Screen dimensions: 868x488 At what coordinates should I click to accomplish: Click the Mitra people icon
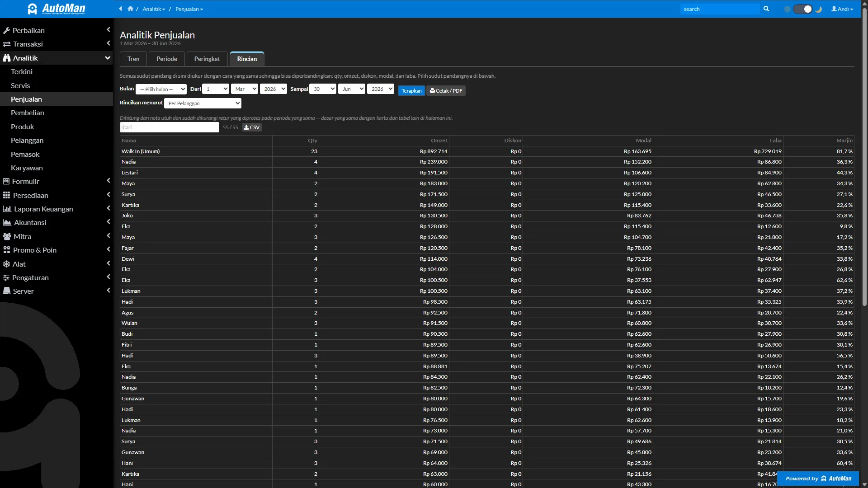(x=7, y=237)
